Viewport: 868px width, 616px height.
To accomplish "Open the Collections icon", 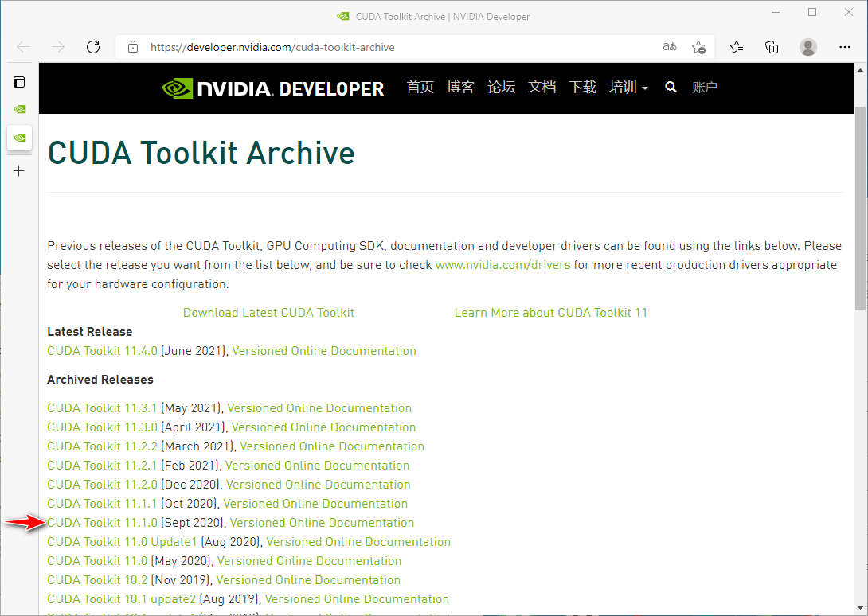I will [772, 47].
